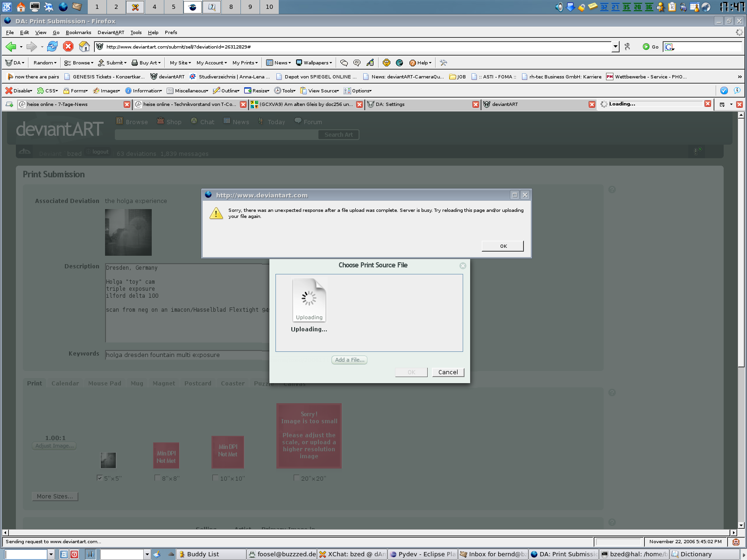
Task: Open the My Account dropdown
Action: [x=211, y=63]
